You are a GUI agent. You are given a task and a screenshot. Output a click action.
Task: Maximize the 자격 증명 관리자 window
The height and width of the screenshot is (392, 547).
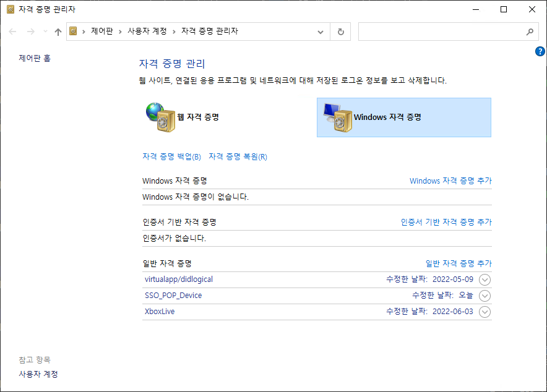[504, 9]
